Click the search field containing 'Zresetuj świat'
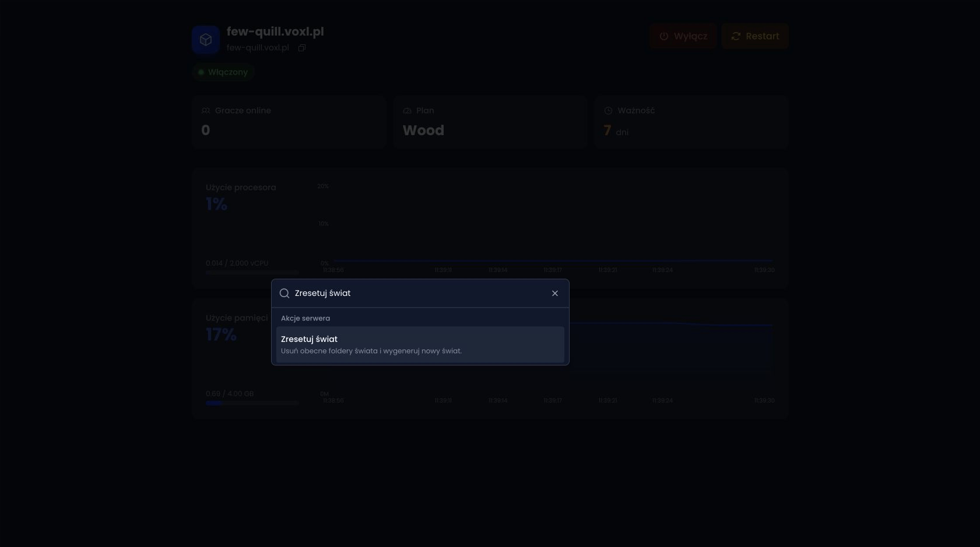The height and width of the screenshot is (547, 980). coord(420,294)
